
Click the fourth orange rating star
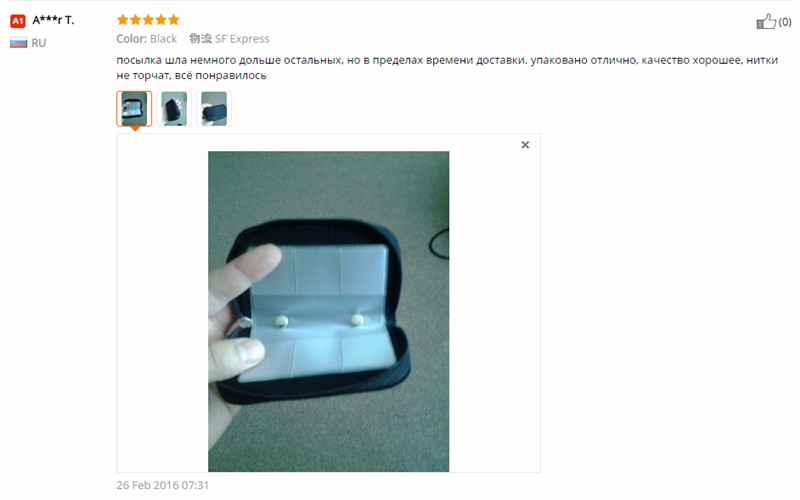[161, 20]
